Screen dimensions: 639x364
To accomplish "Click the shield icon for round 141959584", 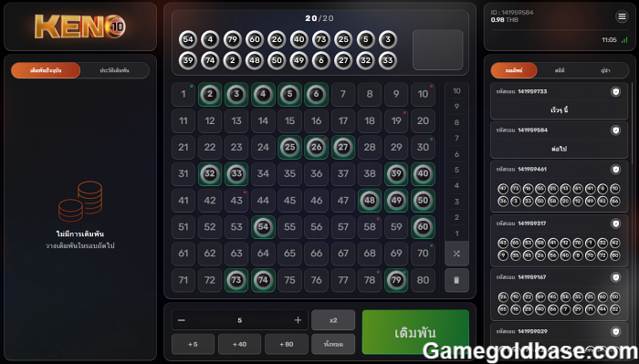I will (x=615, y=130).
